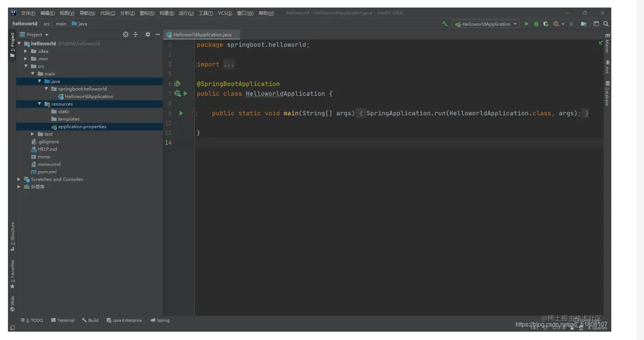The width and height of the screenshot is (644, 340).
Task: Click the run arrow in gutter on line 9
Action: (x=181, y=113)
